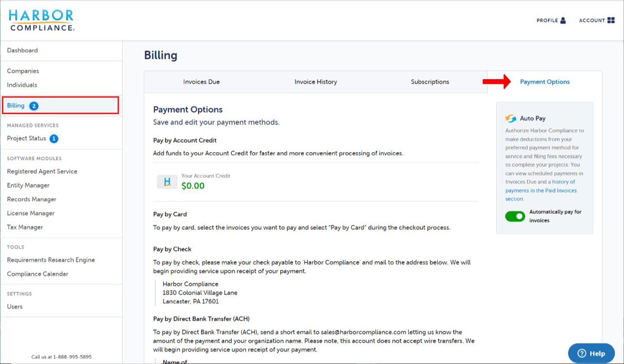
Task: Open Project Status under Managed Services
Action: point(26,139)
